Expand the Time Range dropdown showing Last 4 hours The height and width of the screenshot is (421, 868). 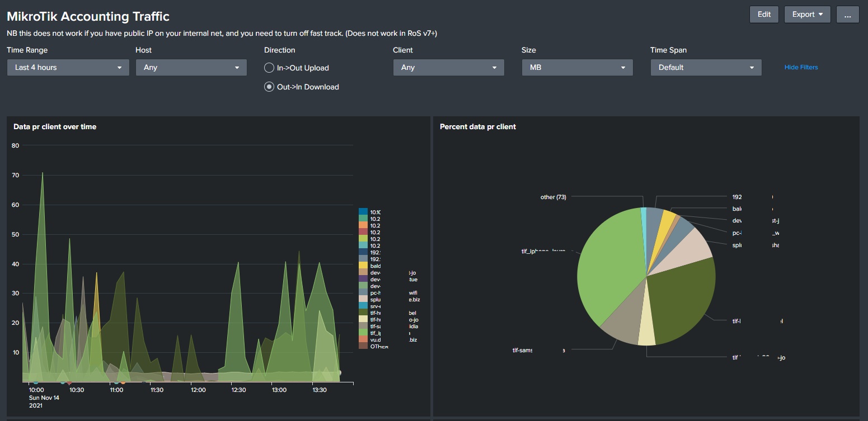[x=68, y=68]
